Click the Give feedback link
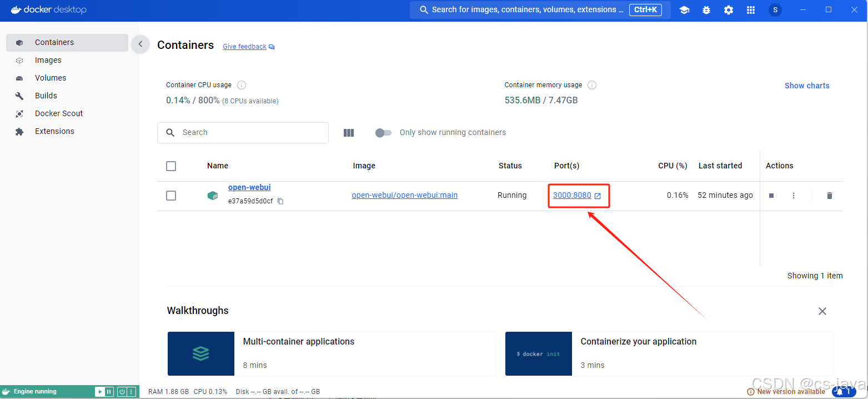868x399 pixels. pyautogui.click(x=244, y=47)
